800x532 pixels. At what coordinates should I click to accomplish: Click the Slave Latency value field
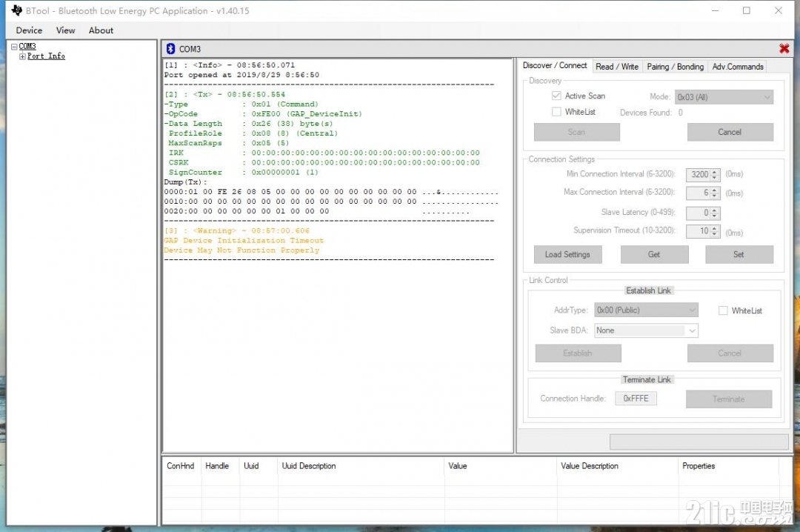[x=698, y=213]
